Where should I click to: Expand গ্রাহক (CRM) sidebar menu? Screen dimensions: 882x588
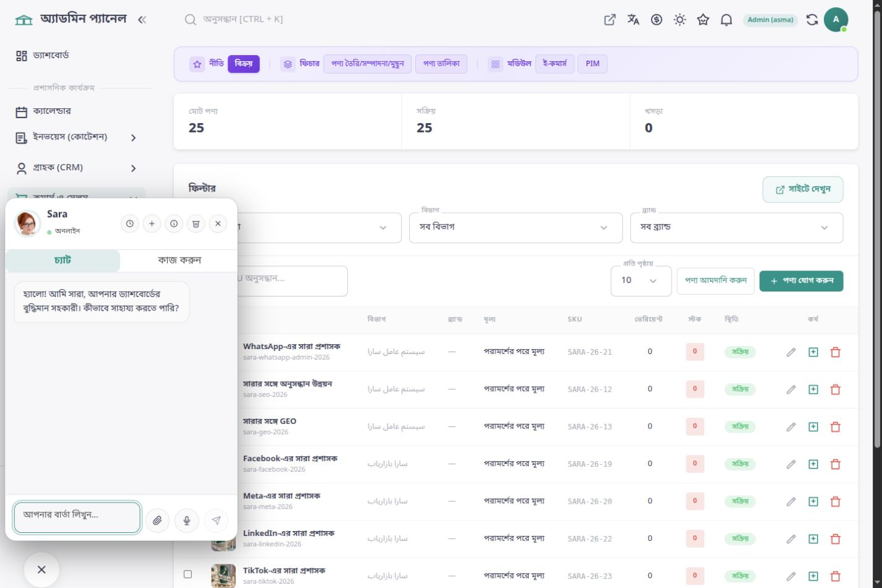click(77, 168)
